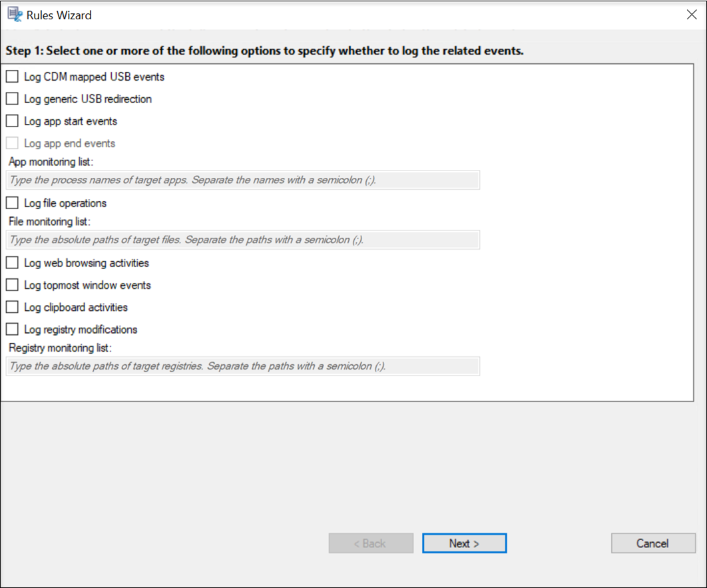Cancel the Rules Wizard
The width and height of the screenshot is (707, 588).
652,543
